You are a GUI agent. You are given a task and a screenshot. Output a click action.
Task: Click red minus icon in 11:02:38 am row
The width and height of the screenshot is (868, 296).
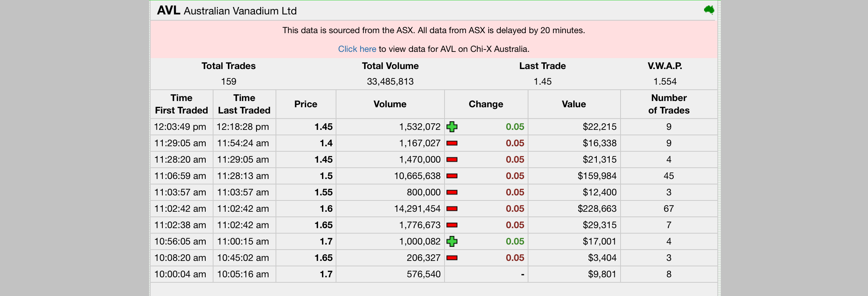(452, 225)
